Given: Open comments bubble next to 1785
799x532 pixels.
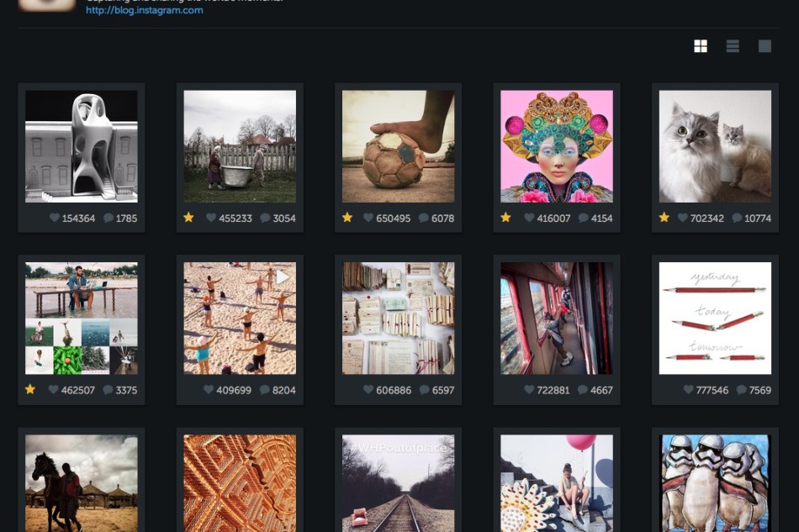Looking at the screenshot, I should point(108,218).
